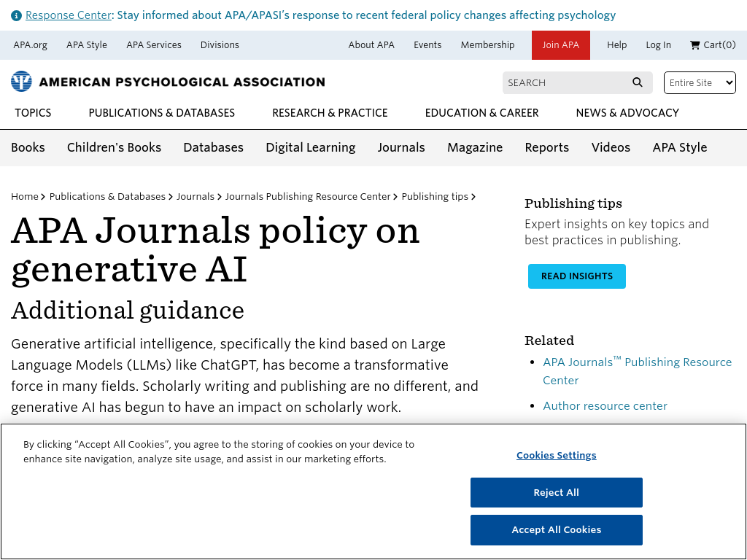
Task: Select APA Style in the subnav bar
Action: [x=680, y=147]
